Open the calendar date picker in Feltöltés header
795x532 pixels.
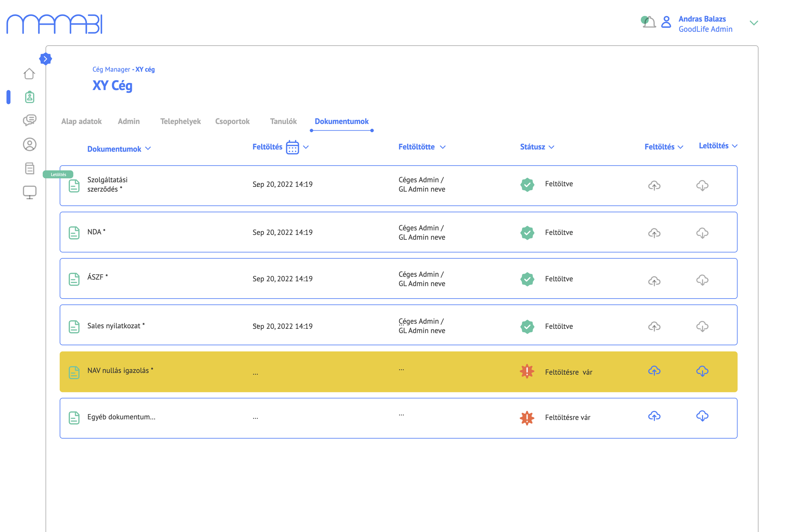point(292,147)
